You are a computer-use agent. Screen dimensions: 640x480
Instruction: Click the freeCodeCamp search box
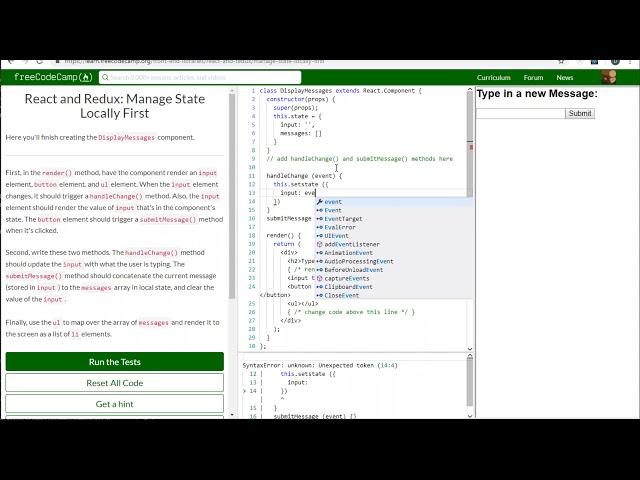pos(200,77)
